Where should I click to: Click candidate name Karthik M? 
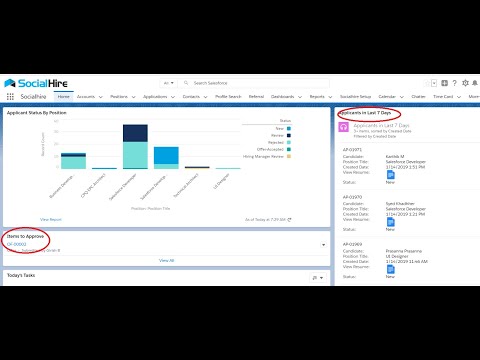(395, 156)
